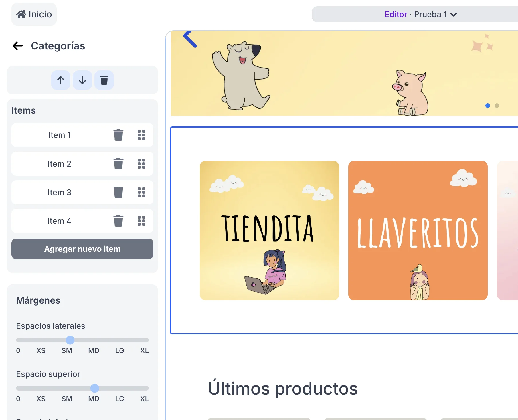Delete section using the top trash icon
518x420 pixels.
[104, 80]
